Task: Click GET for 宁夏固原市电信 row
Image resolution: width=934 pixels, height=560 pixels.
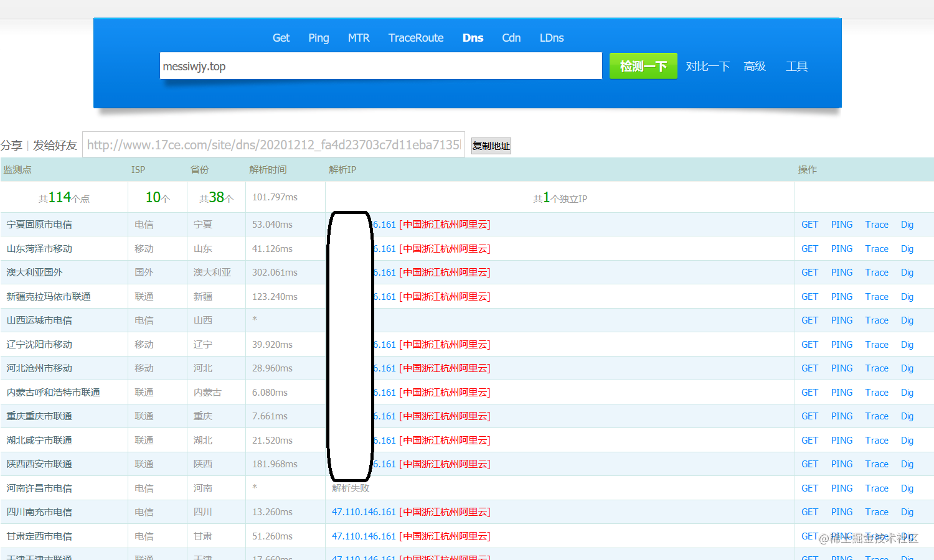Action: (809, 225)
